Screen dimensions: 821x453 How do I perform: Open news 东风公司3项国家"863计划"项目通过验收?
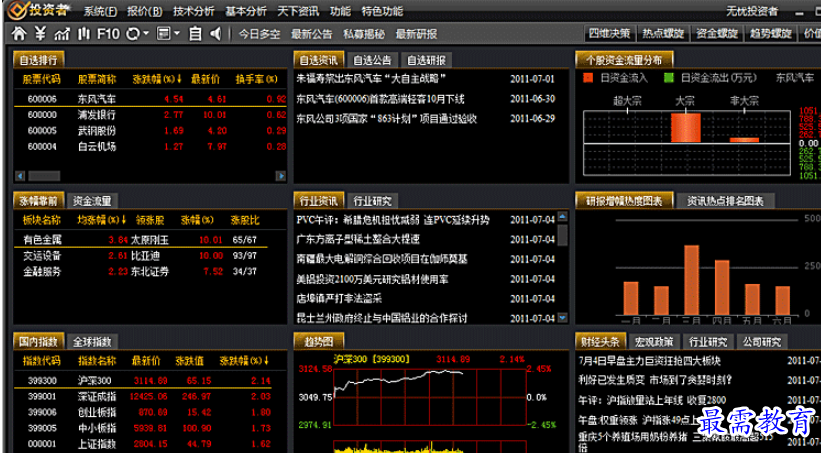click(386, 119)
